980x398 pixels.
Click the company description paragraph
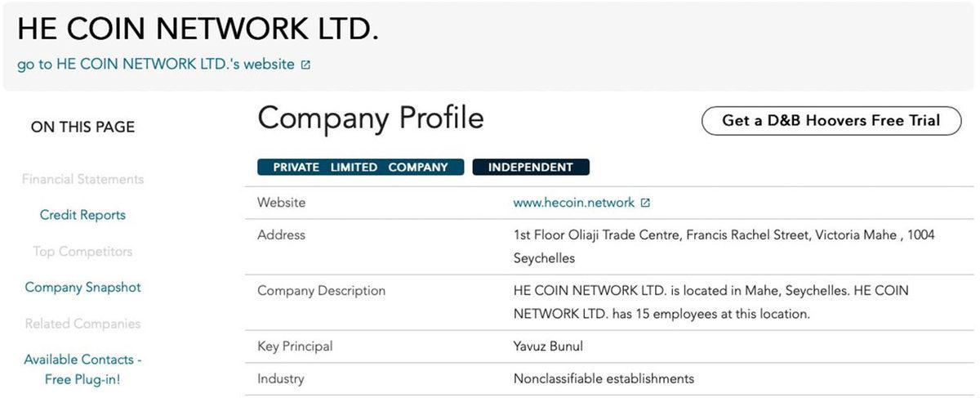click(710, 302)
